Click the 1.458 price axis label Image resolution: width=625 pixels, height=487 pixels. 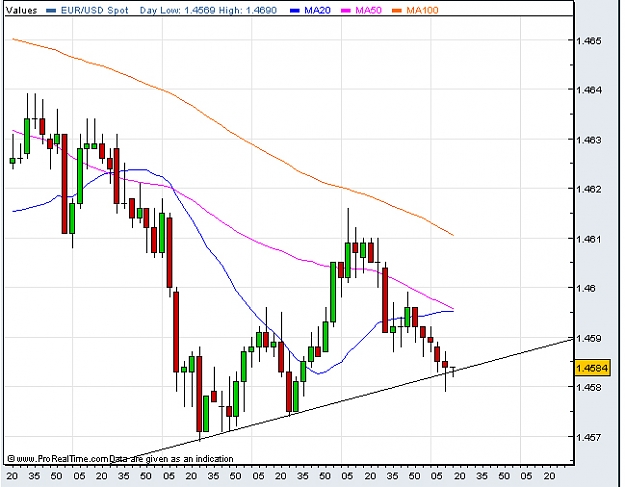(589, 387)
